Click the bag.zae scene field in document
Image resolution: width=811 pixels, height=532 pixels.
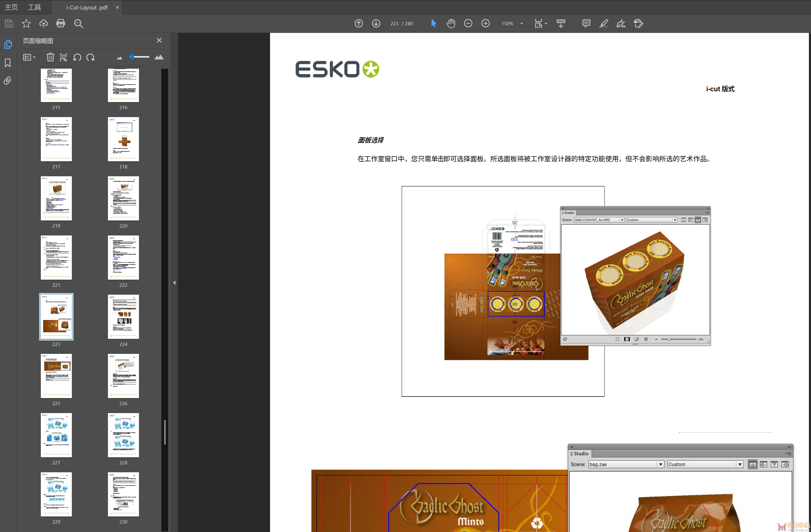pyautogui.click(x=626, y=464)
